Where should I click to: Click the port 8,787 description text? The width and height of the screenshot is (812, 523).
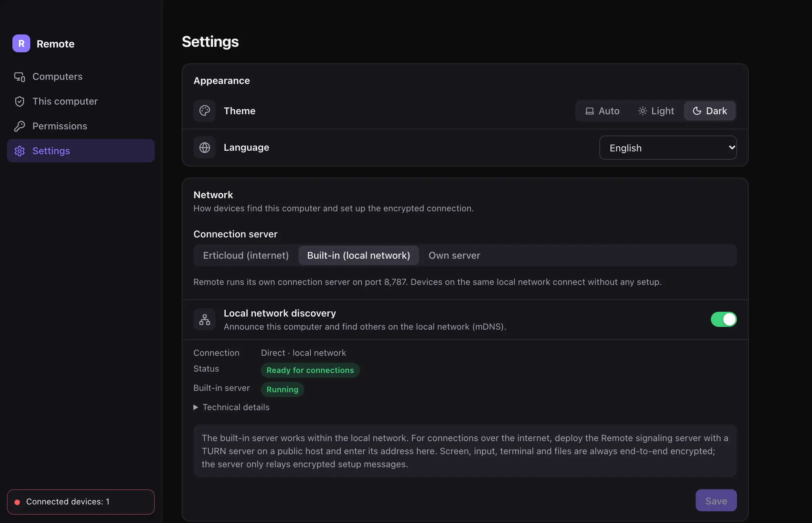(x=427, y=282)
